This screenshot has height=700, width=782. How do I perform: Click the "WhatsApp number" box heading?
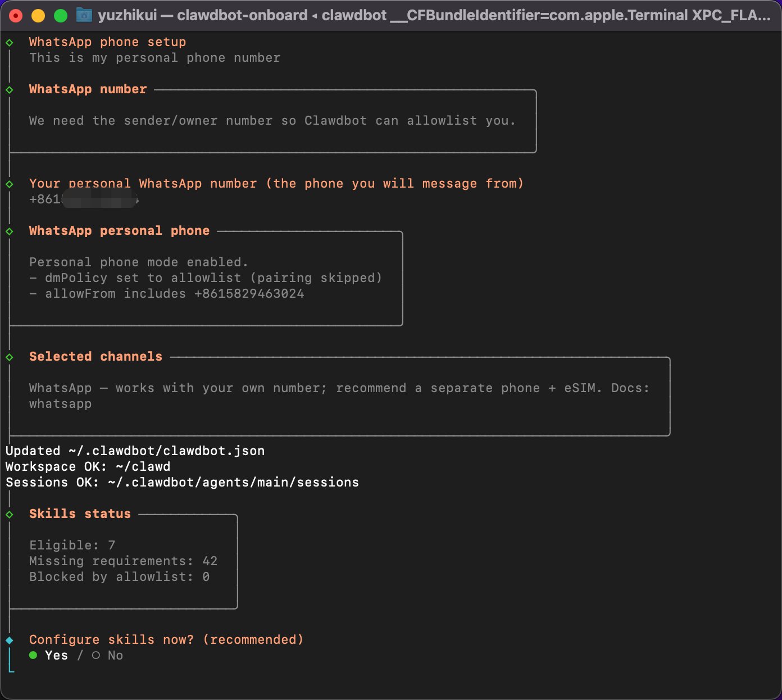(88, 89)
